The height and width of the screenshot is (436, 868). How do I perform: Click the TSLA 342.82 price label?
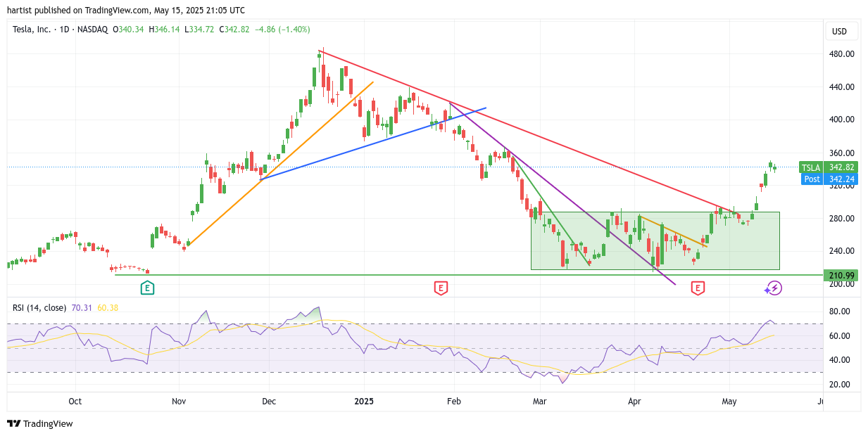click(829, 167)
